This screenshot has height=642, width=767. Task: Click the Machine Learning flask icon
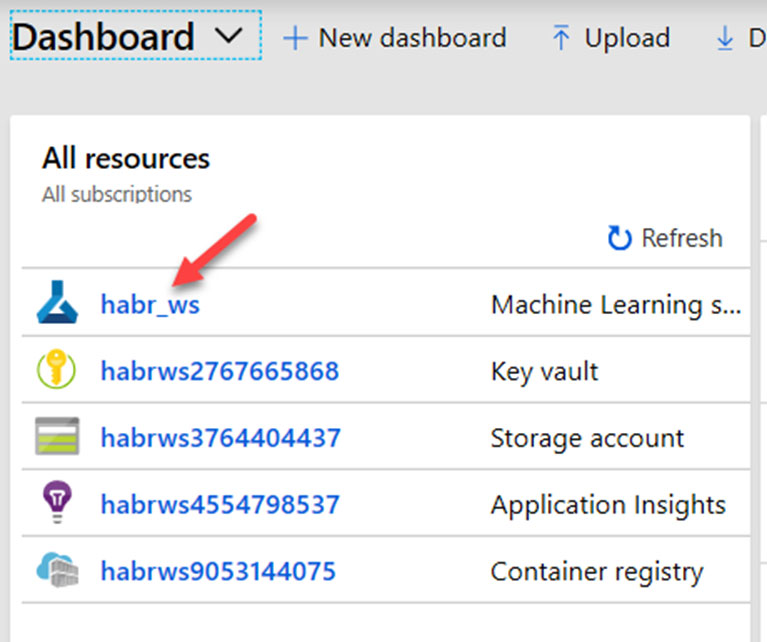coord(57,302)
